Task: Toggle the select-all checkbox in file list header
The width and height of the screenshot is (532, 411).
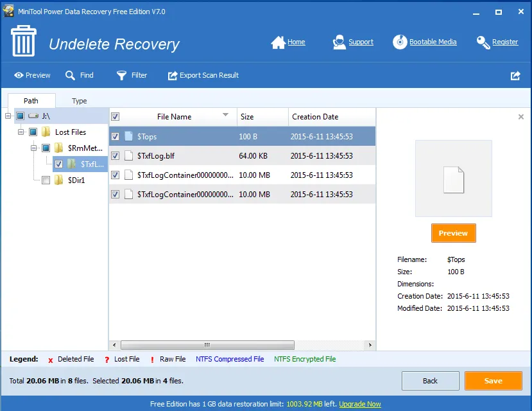Action: [x=116, y=117]
